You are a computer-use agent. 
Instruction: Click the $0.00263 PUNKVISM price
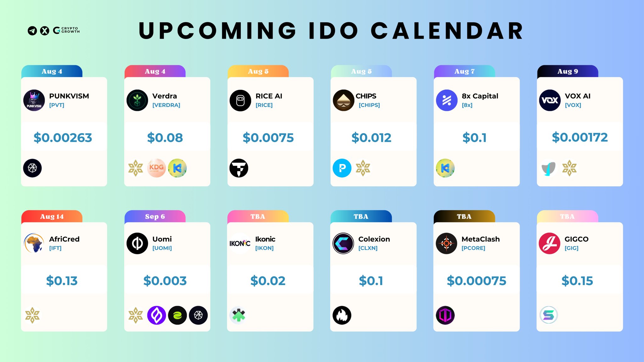[x=63, y=138]
